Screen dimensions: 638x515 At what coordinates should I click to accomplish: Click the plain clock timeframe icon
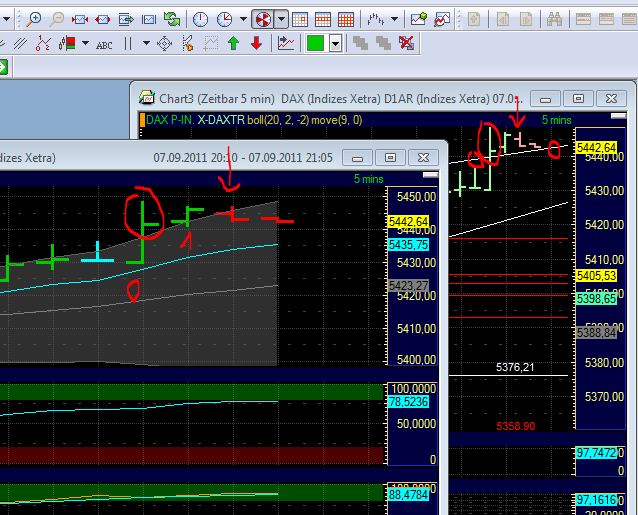coord(200,19)
